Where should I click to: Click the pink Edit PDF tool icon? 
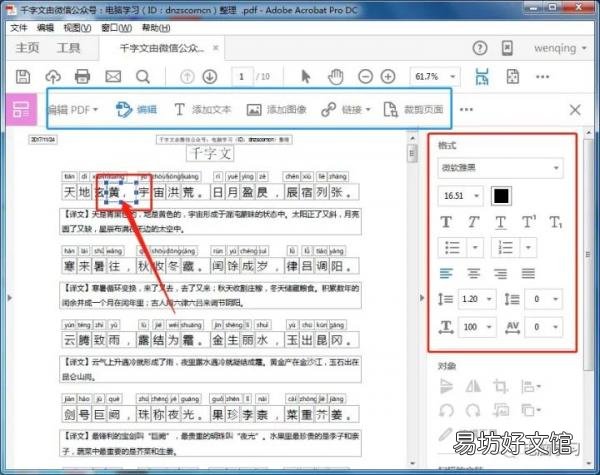point(21,110)
